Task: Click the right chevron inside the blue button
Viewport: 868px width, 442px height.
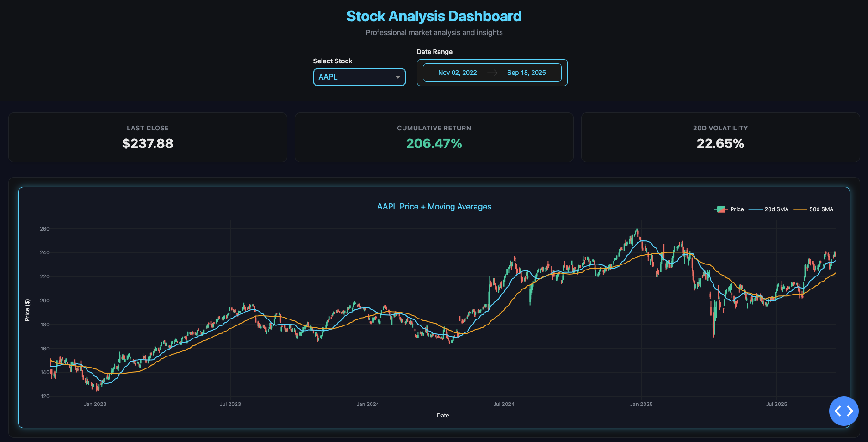Action: tap(849, 411)
